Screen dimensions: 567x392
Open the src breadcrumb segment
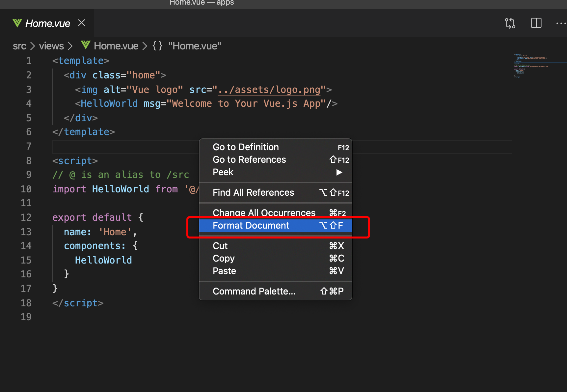[19, 46]
